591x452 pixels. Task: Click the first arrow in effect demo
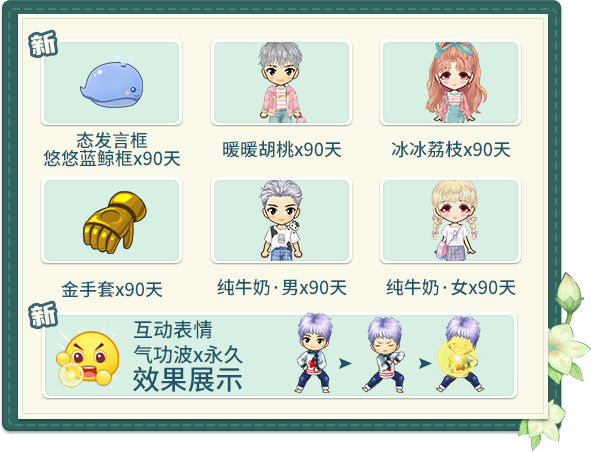click(x=345, y=363)
